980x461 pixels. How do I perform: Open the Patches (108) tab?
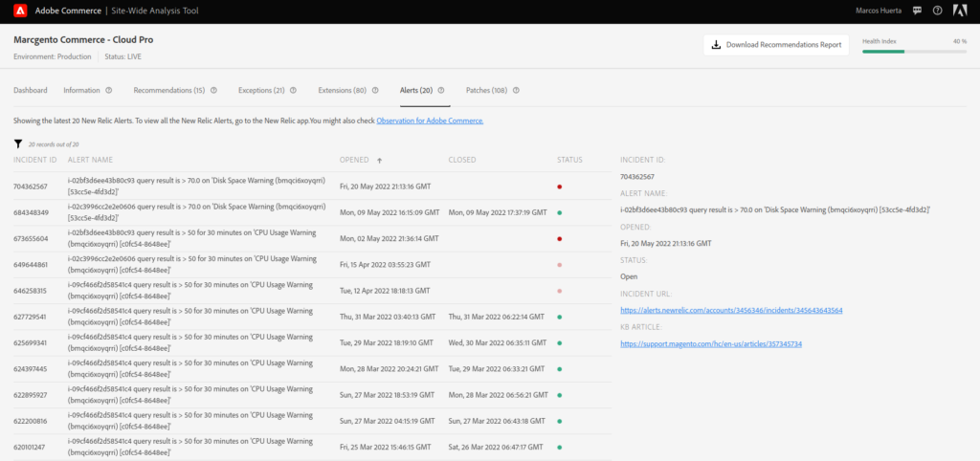pos(487,90)
